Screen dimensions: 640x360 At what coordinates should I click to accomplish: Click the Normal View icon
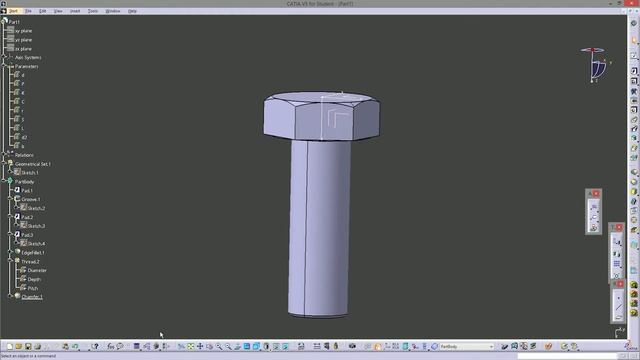tap(238, 347)
